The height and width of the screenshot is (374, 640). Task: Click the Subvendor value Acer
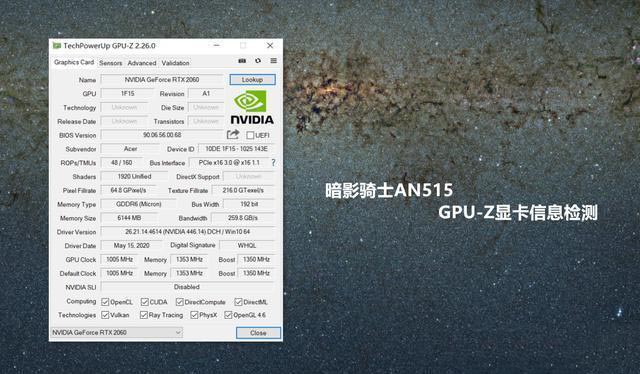pos(130,149)
